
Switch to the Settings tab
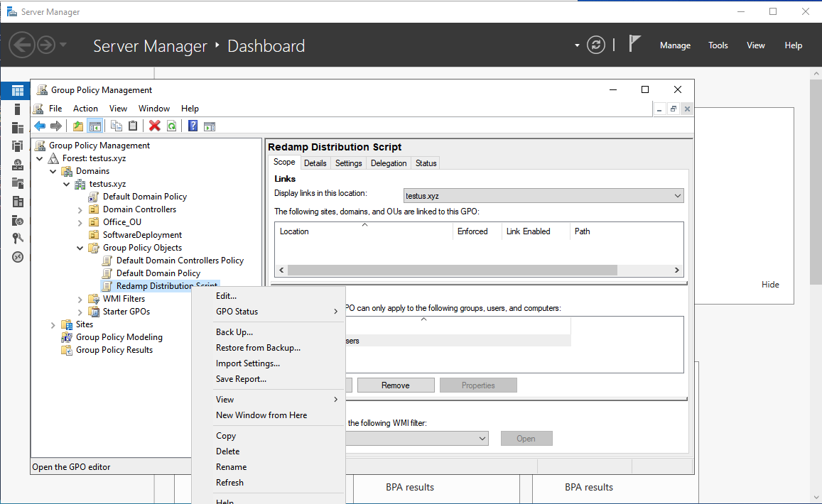pyautogui.click(x=348, y=163)
